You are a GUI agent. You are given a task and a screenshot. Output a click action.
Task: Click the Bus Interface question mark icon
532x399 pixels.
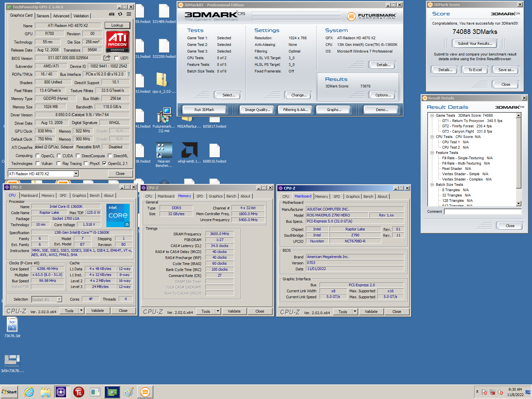pyautogui.click(x=129, y=74)
